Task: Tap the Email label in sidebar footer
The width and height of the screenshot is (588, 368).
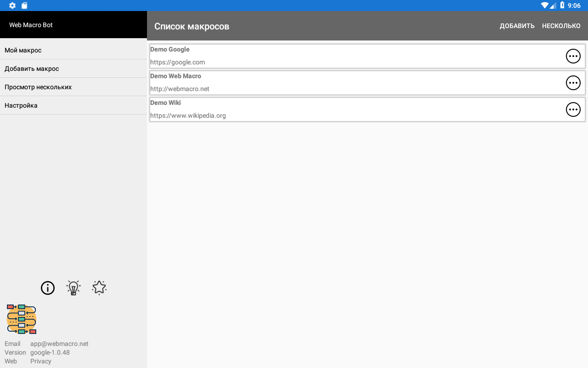Action: tap(12, 344)
